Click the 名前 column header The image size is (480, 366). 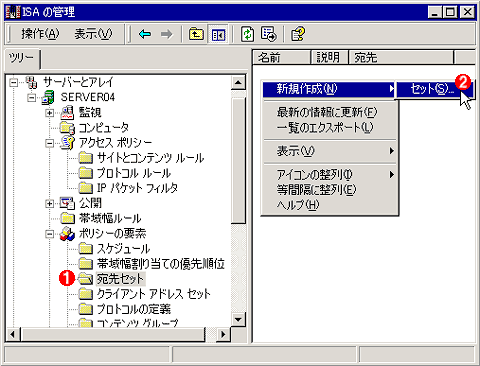282,57
